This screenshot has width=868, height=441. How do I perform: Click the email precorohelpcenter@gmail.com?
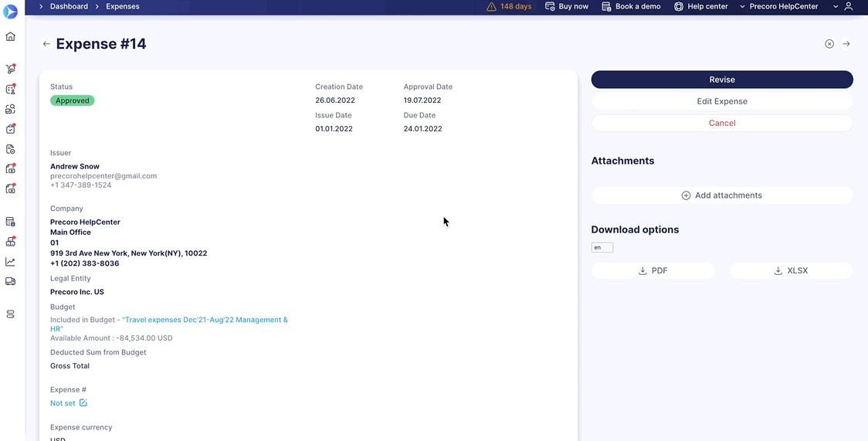coord(103,176)
